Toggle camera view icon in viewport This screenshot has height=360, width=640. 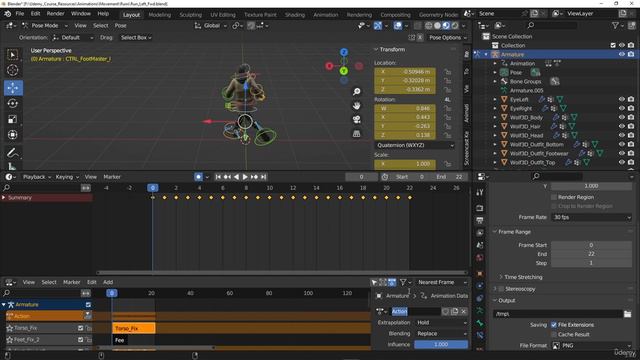[x=357, y=120]
